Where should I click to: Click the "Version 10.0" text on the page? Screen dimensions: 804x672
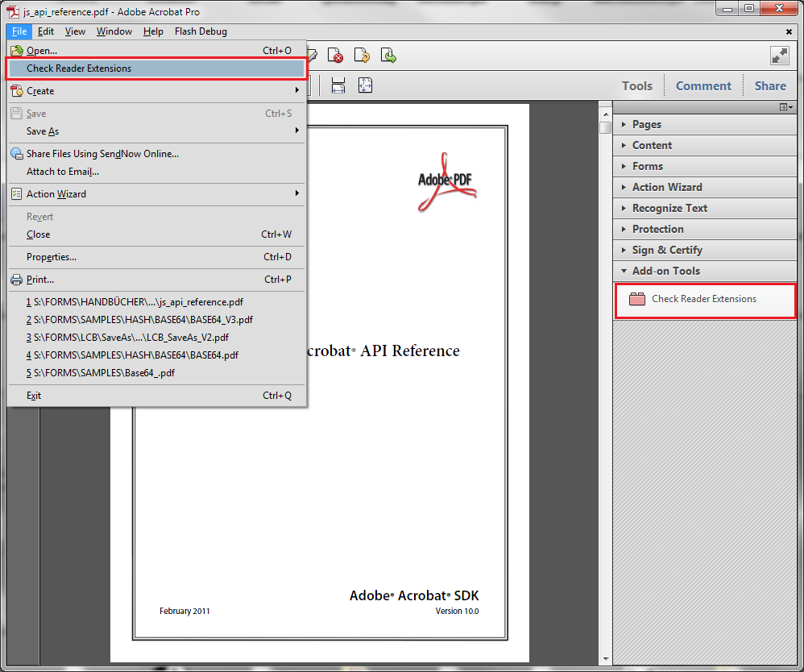[457, 612]
